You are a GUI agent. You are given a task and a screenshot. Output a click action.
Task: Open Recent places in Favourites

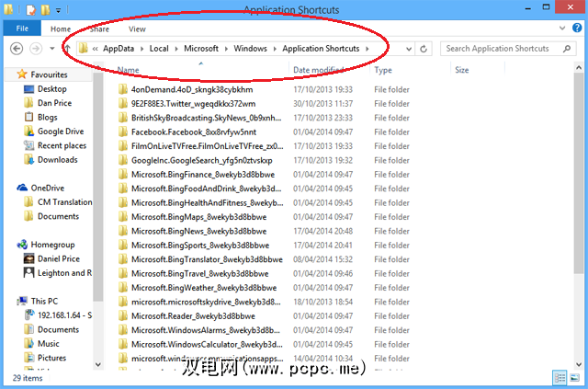(x=62, y=145)
